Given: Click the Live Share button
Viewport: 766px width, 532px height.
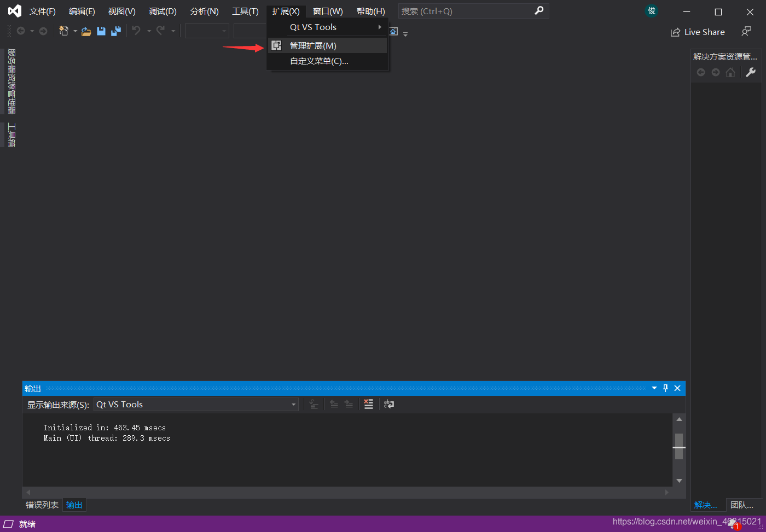Looking at the screenshot, I should click(698, 32).
